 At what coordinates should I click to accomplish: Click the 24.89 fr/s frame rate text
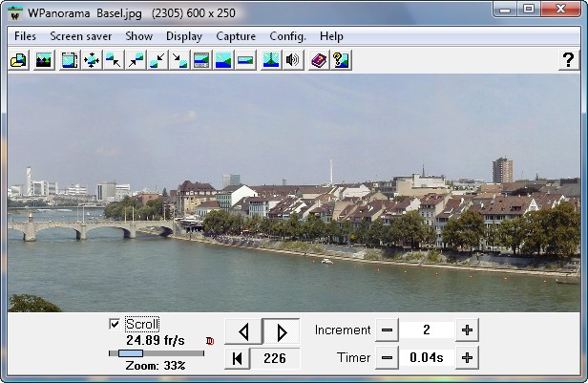pyautogui.click(x=156, y=340)
